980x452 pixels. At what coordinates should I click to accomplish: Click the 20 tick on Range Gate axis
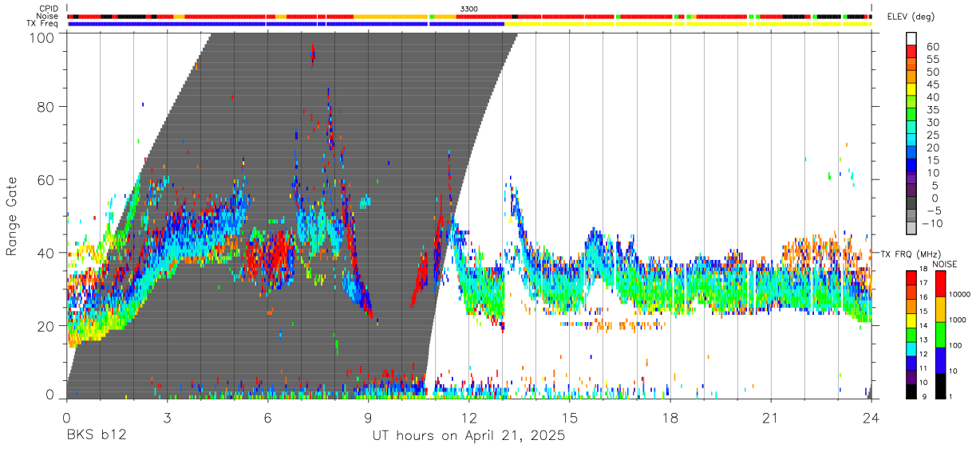coord(46,326)
